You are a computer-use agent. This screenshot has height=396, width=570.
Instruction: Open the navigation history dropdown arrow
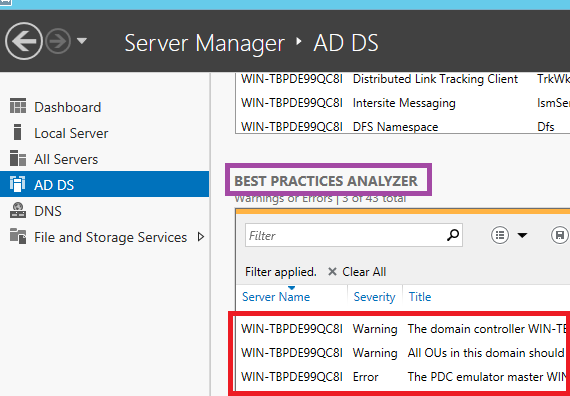tap(82, 41)
